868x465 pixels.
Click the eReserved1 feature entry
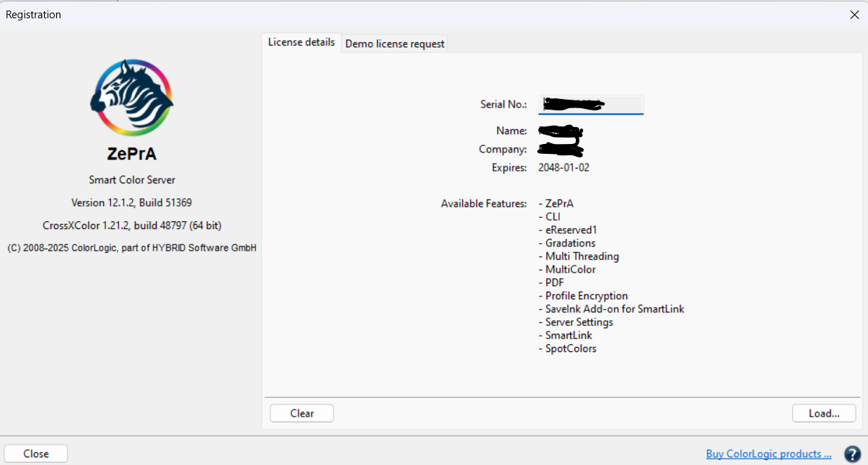[x=567, y=230]
